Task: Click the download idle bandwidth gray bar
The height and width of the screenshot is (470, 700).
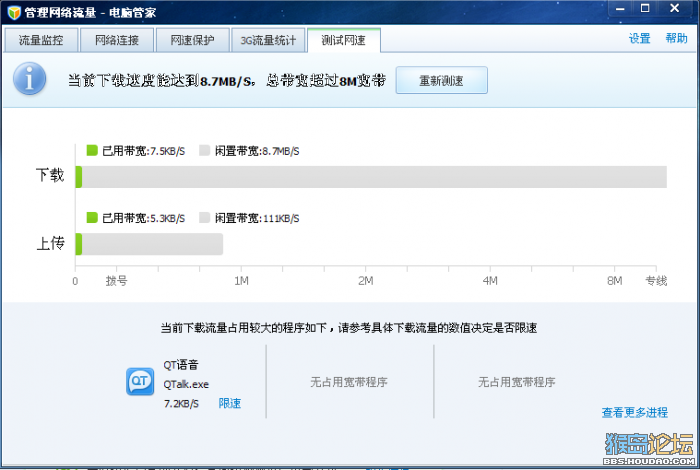Action: pos(374,177)
